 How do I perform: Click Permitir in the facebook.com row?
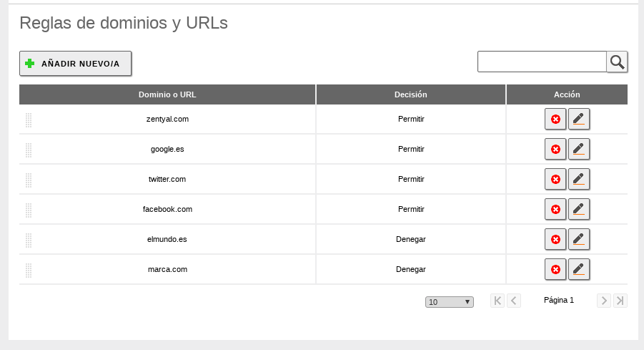point(411,209)
